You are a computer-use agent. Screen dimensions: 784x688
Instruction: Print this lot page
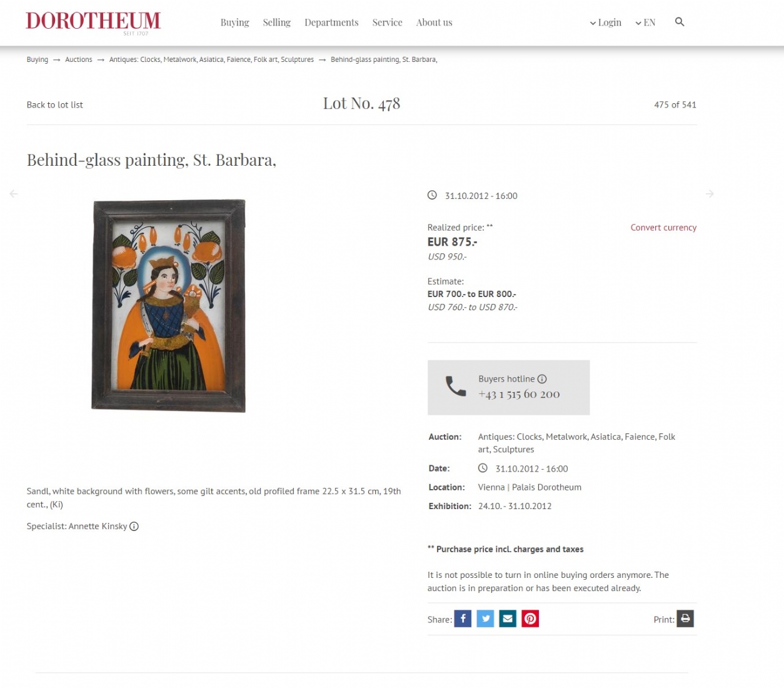[x=685, y=619]
